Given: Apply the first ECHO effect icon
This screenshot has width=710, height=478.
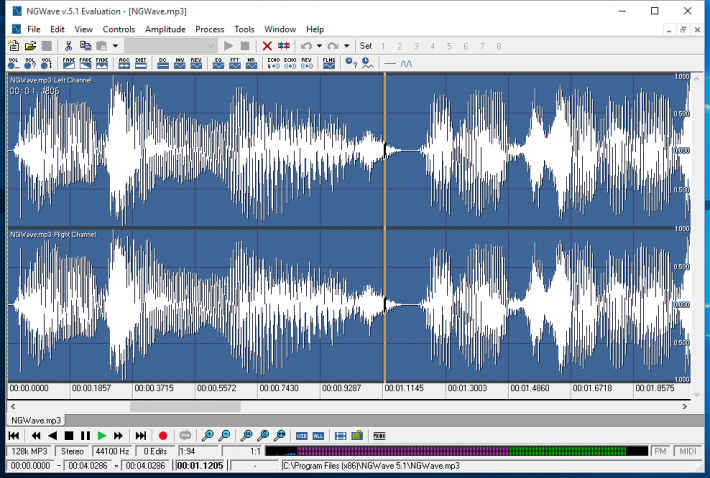Looking at the screenshot, I should coord(273,63).
